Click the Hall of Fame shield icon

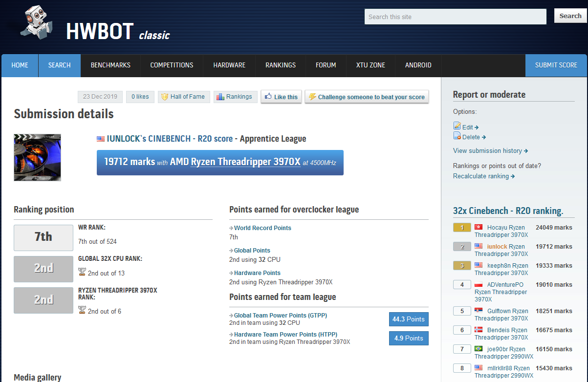(165, 97)
